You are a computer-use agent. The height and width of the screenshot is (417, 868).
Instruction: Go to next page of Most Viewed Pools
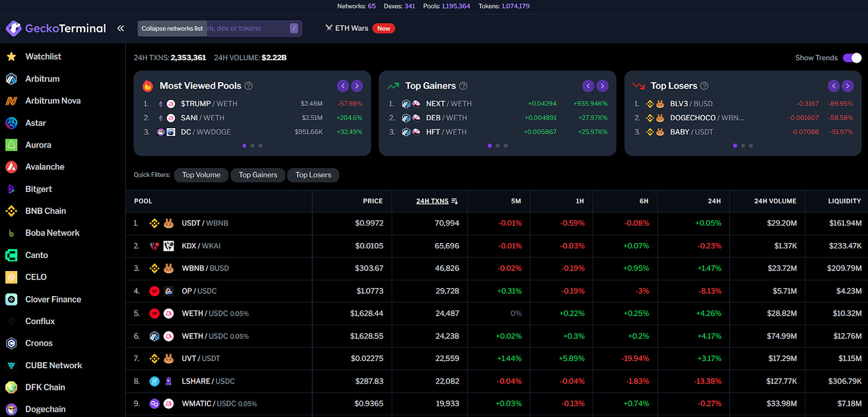[356, 86]
